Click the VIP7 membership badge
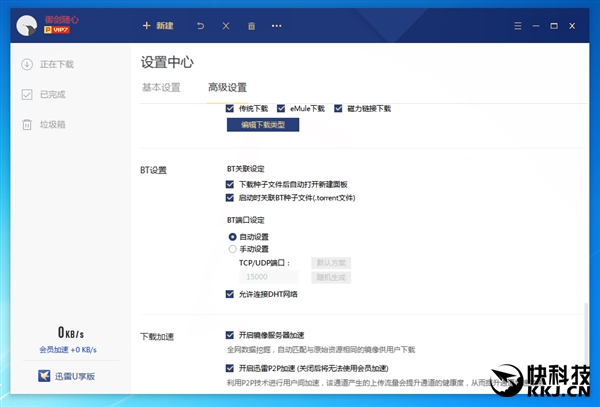The height and width of the screenshot is (407, 600). tap(57, 29)
